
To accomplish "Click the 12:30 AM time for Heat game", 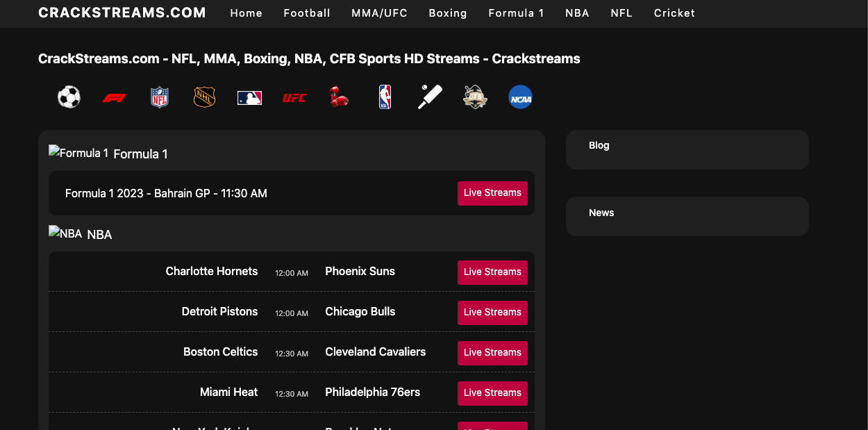I will pos(292,394).
